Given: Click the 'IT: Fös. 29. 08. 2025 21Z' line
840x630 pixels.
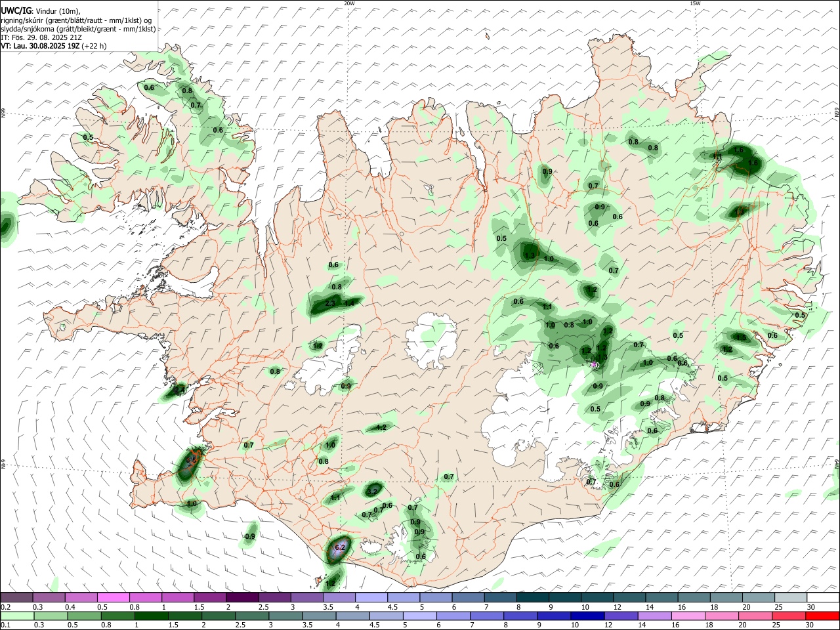Looking at the screenshot, I should tap(41, 37).
